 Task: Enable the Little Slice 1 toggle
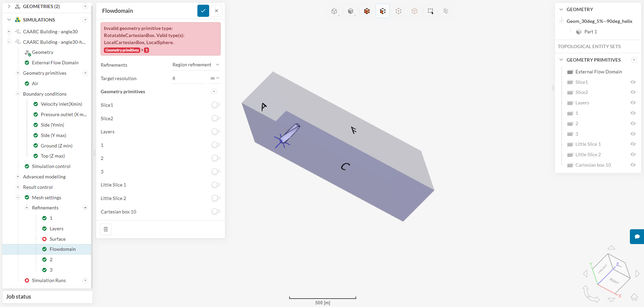point(216,184)
